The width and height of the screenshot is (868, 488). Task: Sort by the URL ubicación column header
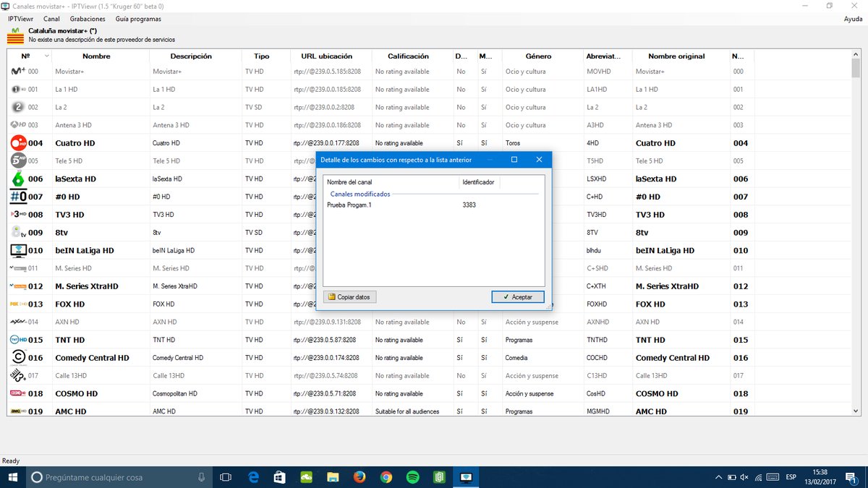click(x=327, y=56)
